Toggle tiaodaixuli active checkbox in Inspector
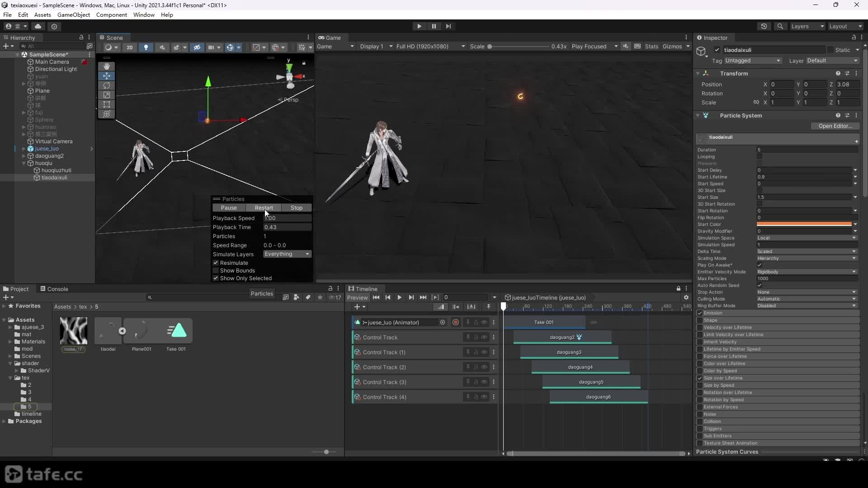 coord(717,50)
